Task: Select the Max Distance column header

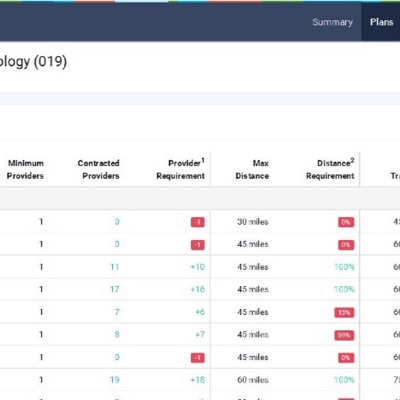Action: 252,169
